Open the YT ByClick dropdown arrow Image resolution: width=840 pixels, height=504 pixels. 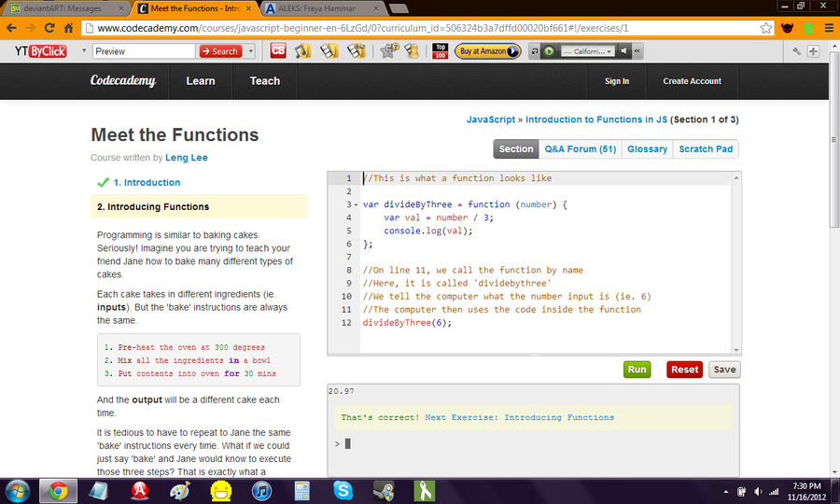pos(84,51)
